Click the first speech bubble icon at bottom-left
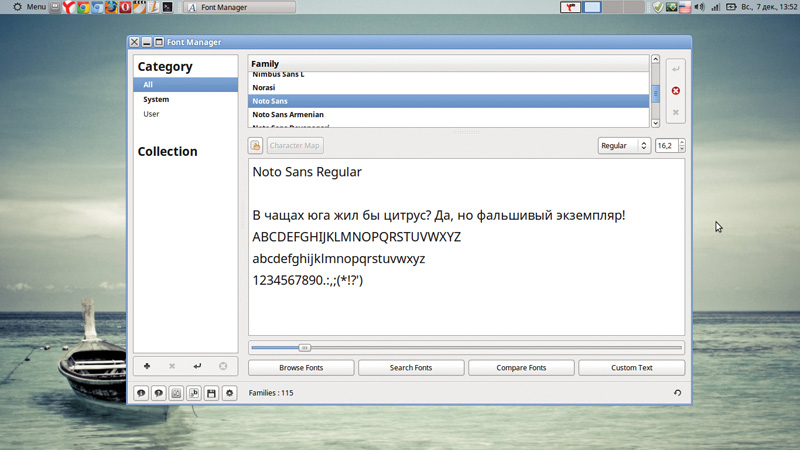The width and height of the screenshot is (800, 450). [141, 394]
